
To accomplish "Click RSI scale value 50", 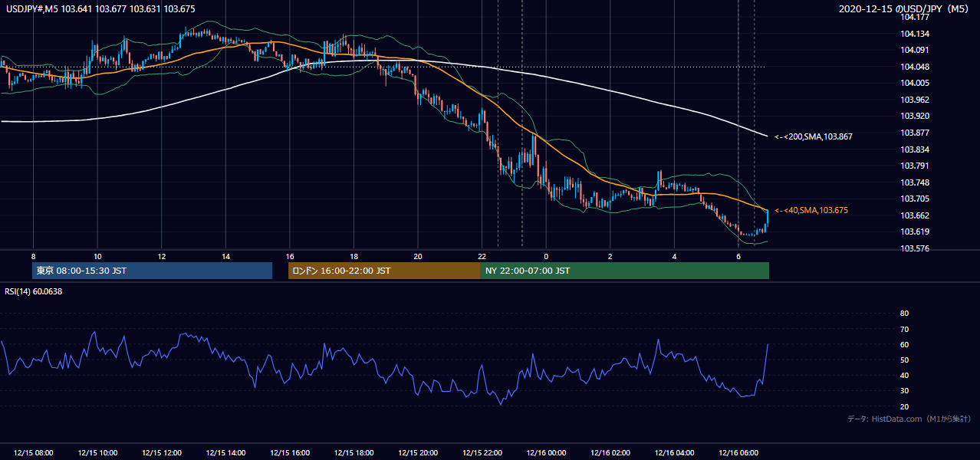I will click(904, 360).
